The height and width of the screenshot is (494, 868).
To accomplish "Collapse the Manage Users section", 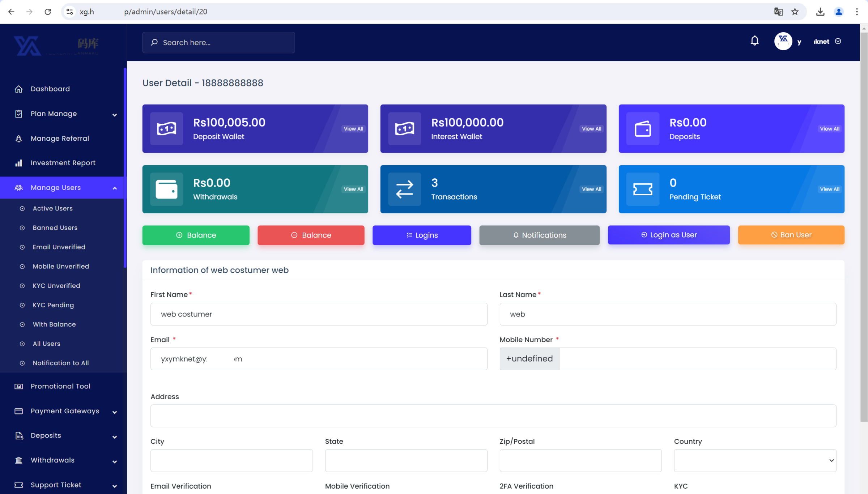I will click(x=115, y=188).
